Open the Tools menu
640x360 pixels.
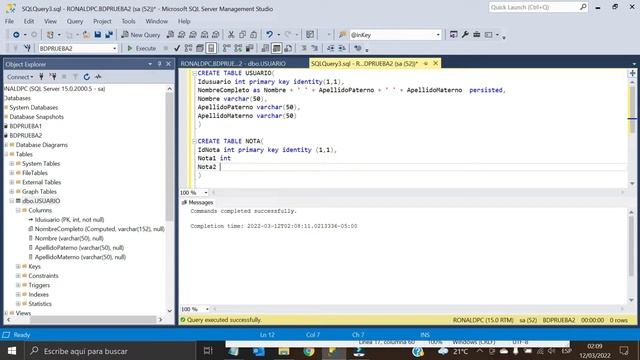click(128, 21)
